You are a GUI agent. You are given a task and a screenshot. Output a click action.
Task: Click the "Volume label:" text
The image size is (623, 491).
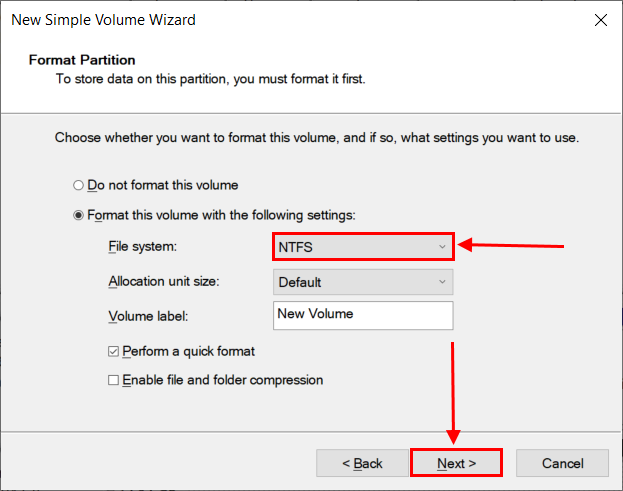coord(148,317)
